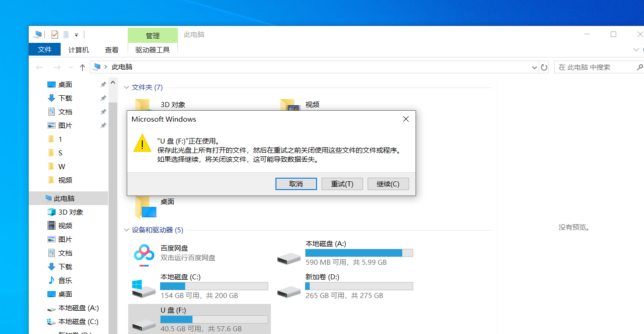
Task: Open the recent locations dropdown beside the forward arrow
Action: click(71, 67)
